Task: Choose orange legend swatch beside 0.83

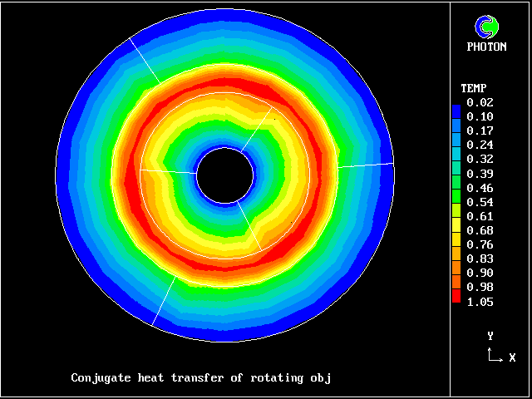Action: (x=456, y=259)
